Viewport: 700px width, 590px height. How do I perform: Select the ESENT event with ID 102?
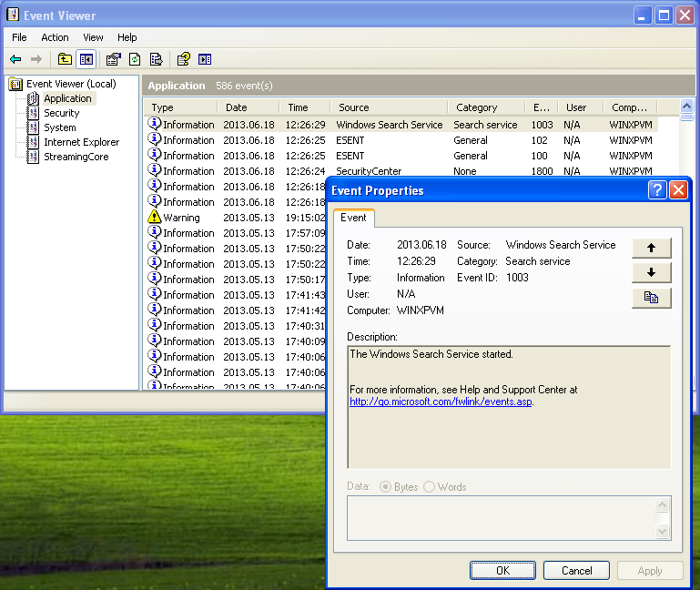[x=401, y=140]
